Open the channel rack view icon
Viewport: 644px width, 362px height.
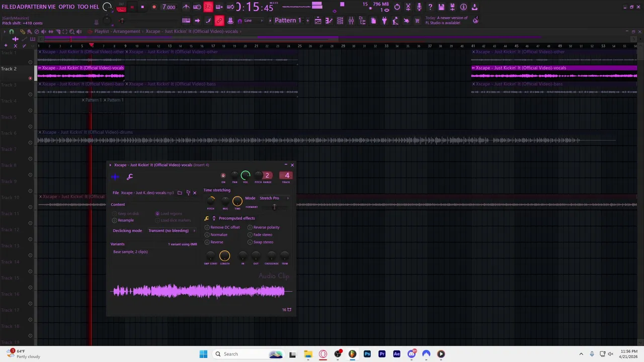(340, 21)
